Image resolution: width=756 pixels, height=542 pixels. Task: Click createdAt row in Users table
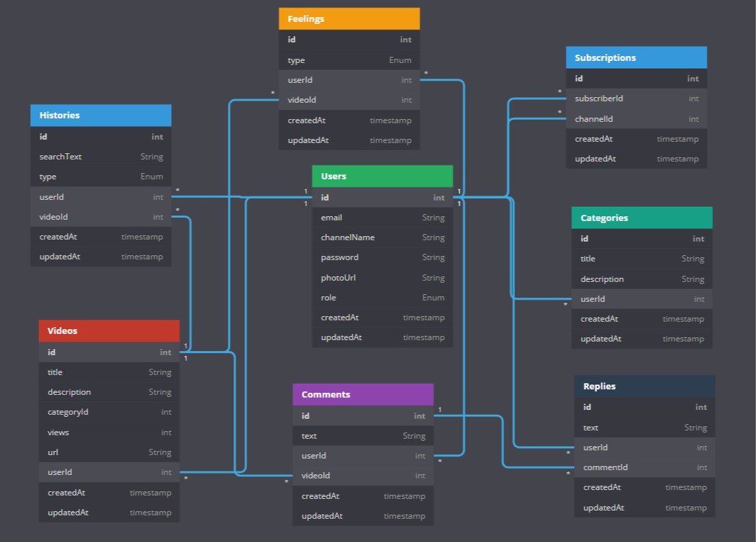(x=382, y=318)
